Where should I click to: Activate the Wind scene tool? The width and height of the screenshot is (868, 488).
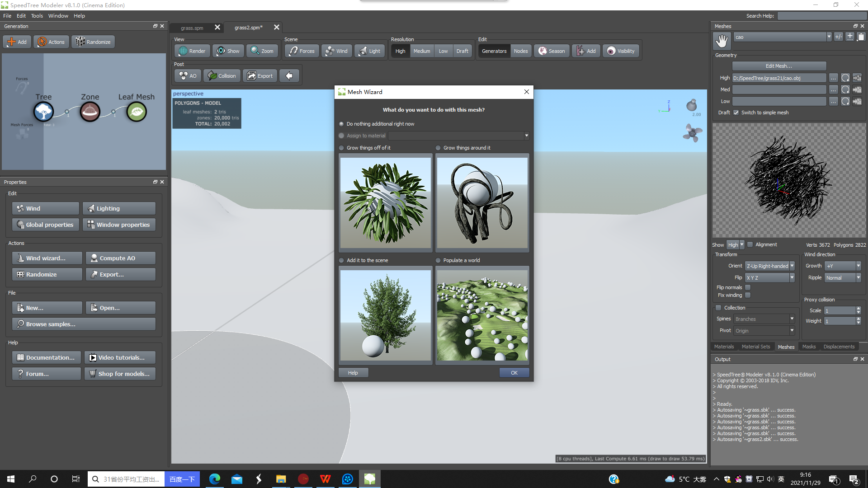click(x=336, y=51)
